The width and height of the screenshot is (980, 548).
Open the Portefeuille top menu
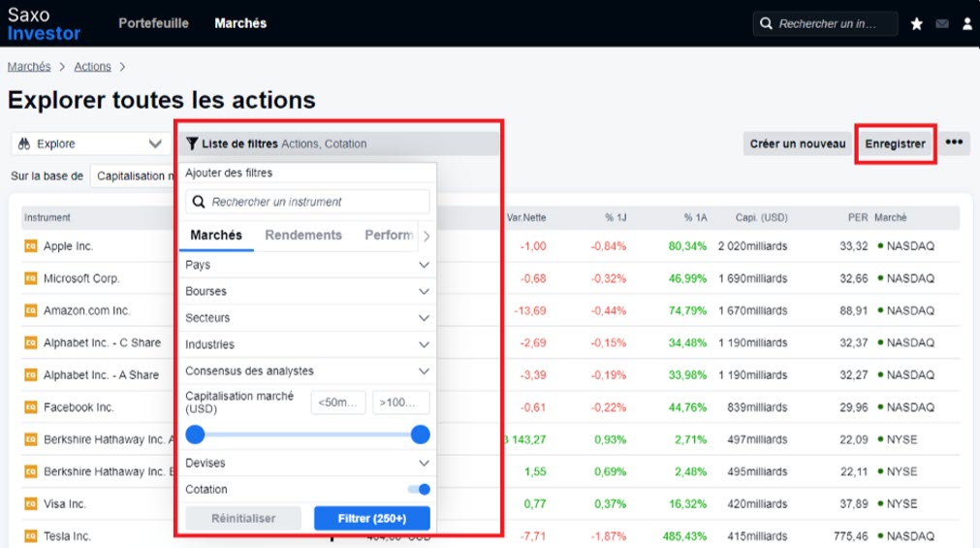click(x=154, y=23)
